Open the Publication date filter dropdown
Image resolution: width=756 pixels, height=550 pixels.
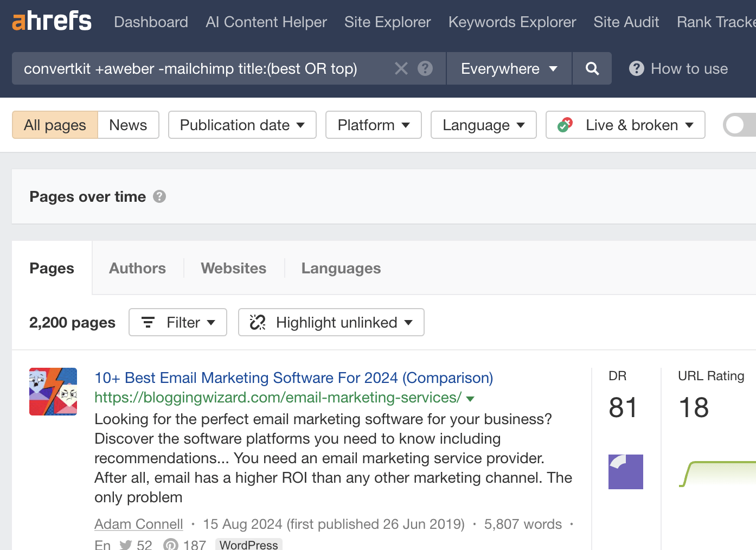242,125
